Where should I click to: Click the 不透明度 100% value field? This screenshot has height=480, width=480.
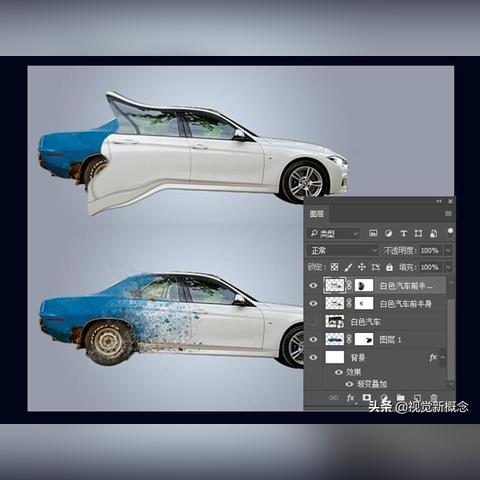click(x=430, y=250)
